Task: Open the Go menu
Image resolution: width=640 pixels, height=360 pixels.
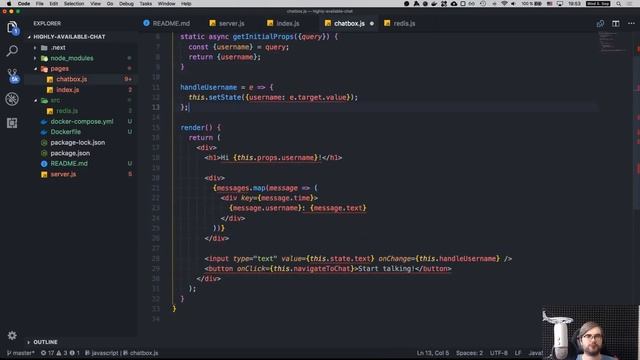Action: pos(110,4)
